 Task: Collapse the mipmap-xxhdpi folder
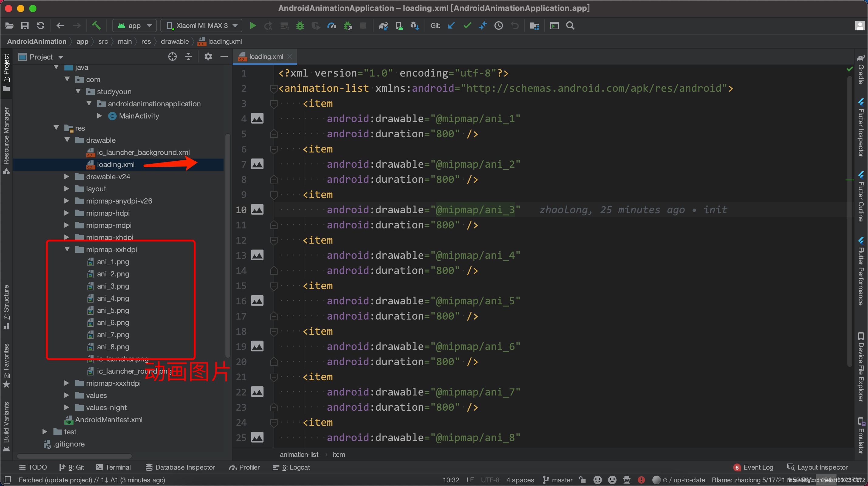coord(67,249)
